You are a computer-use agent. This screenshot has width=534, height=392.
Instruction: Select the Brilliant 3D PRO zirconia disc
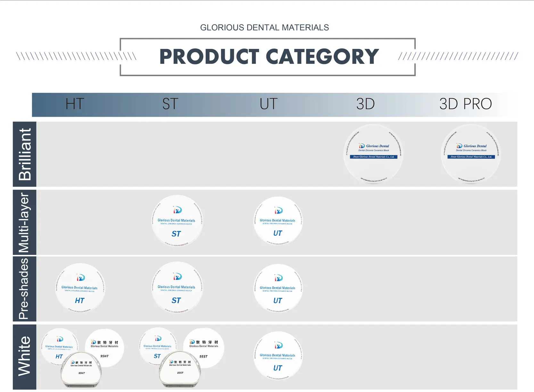pos(471,154)
